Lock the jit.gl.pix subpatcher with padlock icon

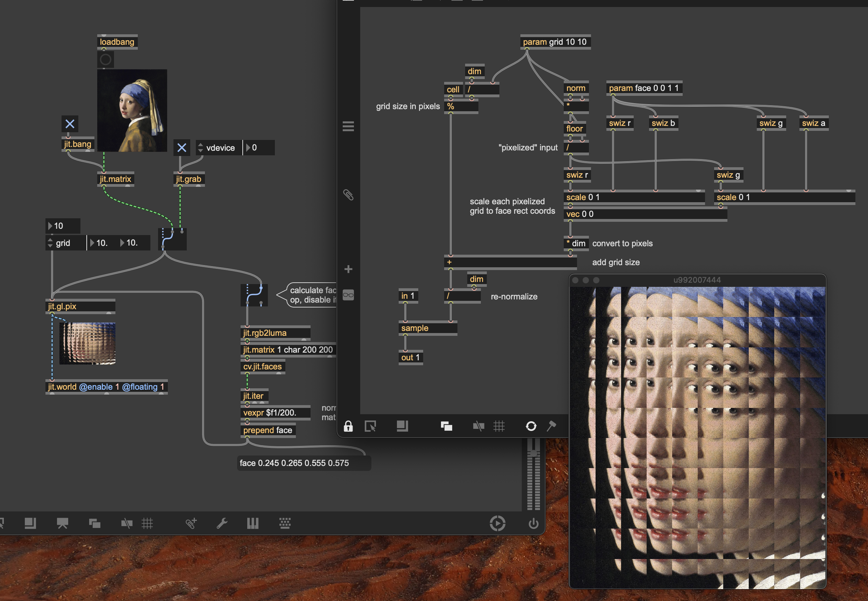348,426
